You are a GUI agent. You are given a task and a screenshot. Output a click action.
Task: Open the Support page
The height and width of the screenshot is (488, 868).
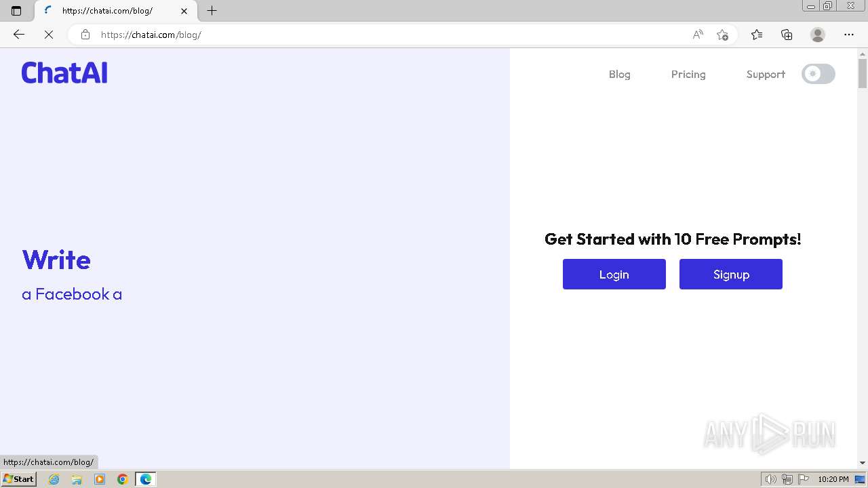pos(766,75)
